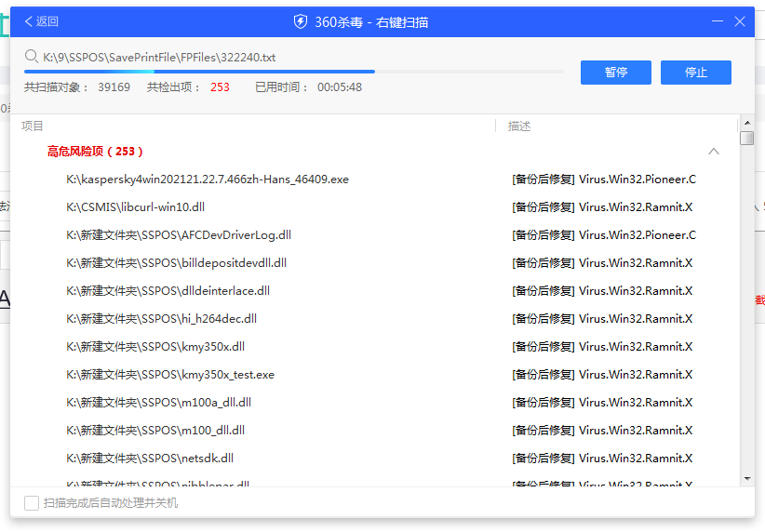Click the 高危风险项 (253) group header
Image resolution: width=765 pixels, height=532 pixels.
point(96,152)
